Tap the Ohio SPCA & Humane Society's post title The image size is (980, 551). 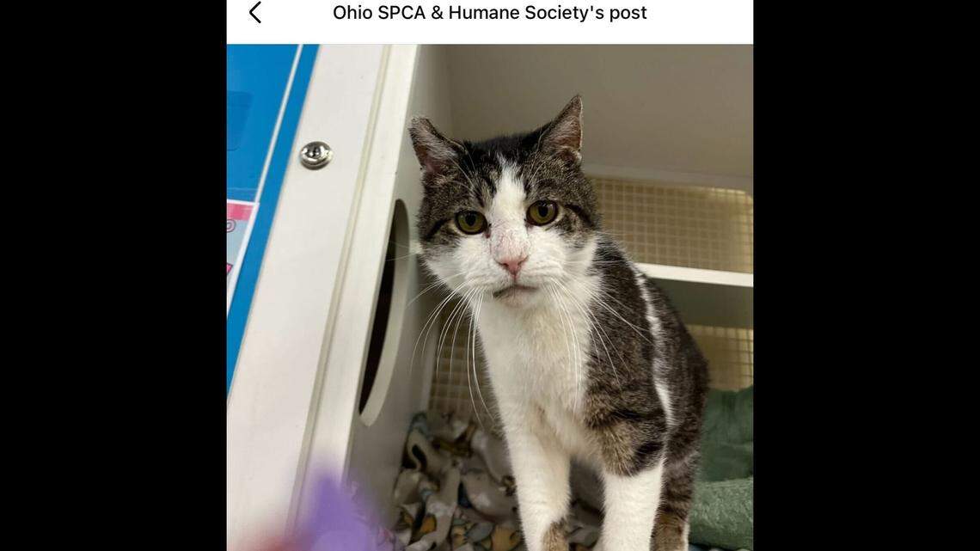pyautogui.click(x=489, y=13)
